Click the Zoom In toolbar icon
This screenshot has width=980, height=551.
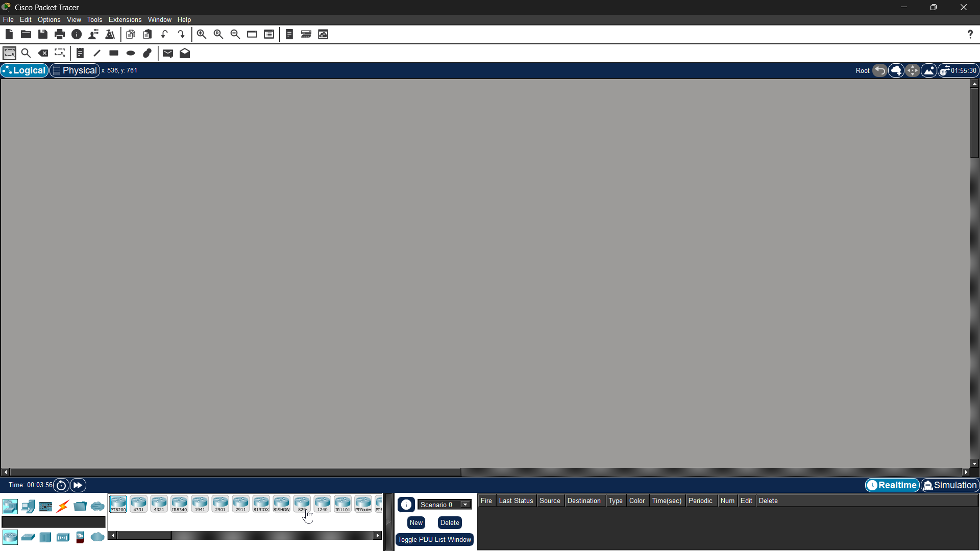(202, 34)
